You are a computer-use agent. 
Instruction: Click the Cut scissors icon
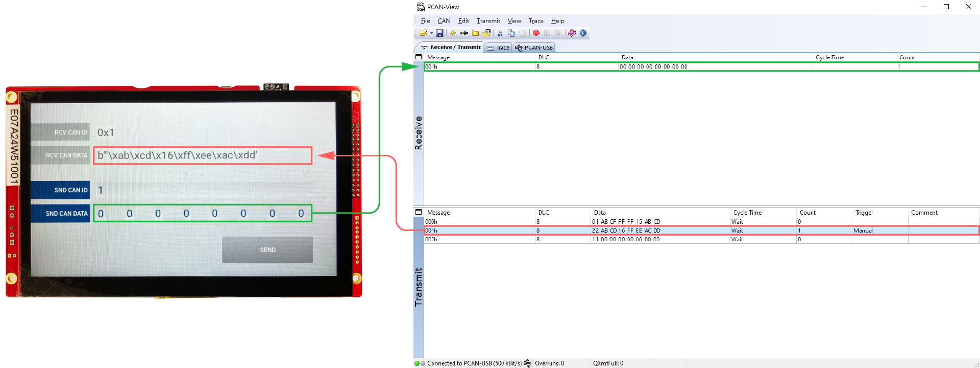[500, 33]
